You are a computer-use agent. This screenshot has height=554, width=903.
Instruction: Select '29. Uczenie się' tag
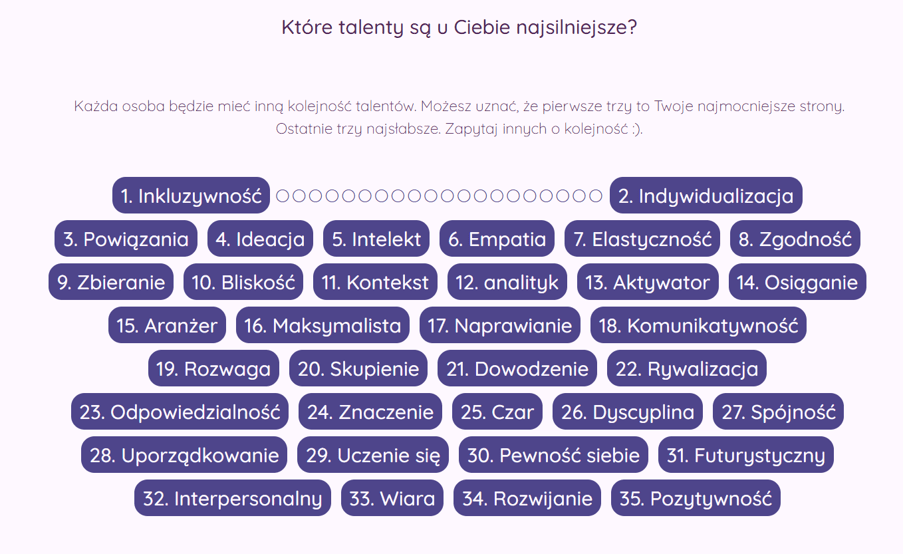click(x=373, y=455)
